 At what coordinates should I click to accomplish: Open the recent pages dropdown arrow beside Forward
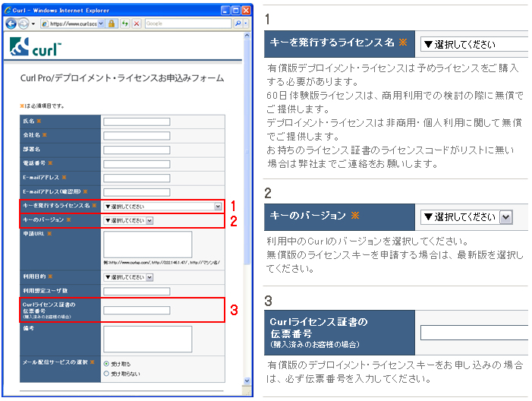[x=33, y=24]
